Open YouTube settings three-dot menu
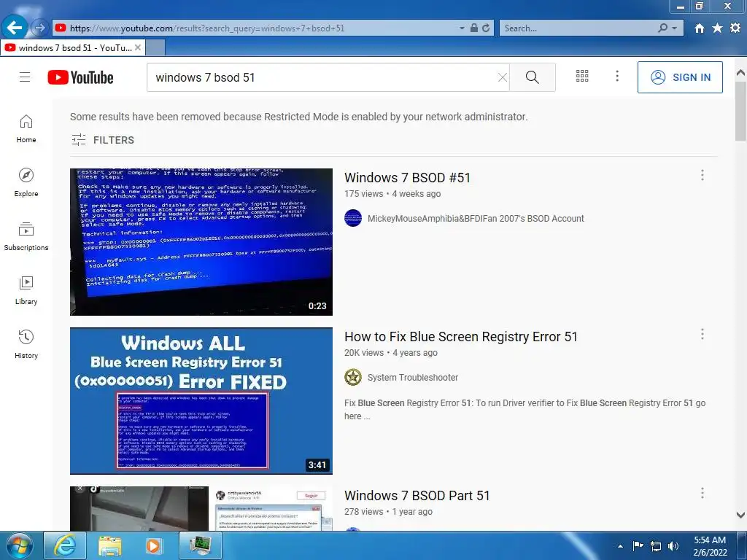Screen dimensions: 747x560 pyautogui.click(x=617, y=76)
